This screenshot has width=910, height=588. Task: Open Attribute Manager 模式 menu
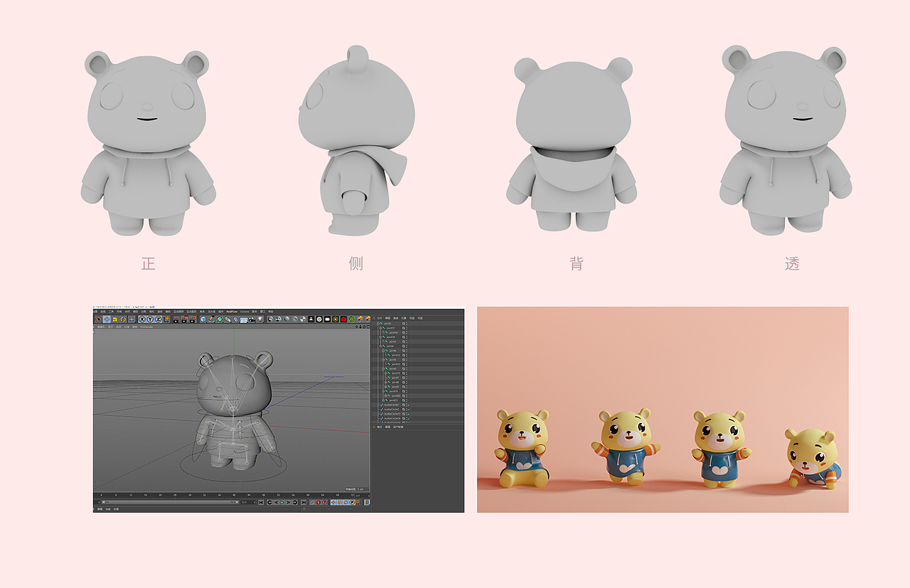point(380,427)
